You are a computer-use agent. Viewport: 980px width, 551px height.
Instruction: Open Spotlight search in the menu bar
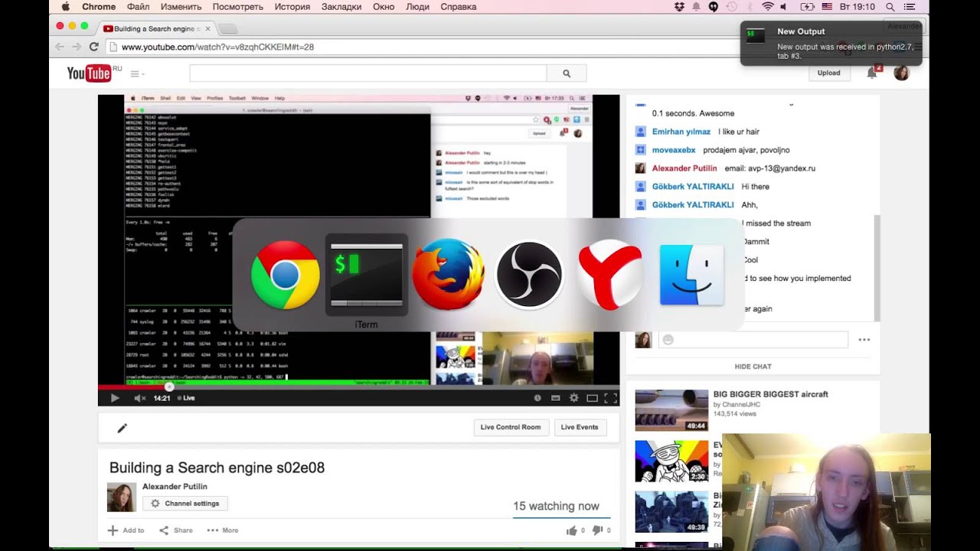[x=890, y=7]
